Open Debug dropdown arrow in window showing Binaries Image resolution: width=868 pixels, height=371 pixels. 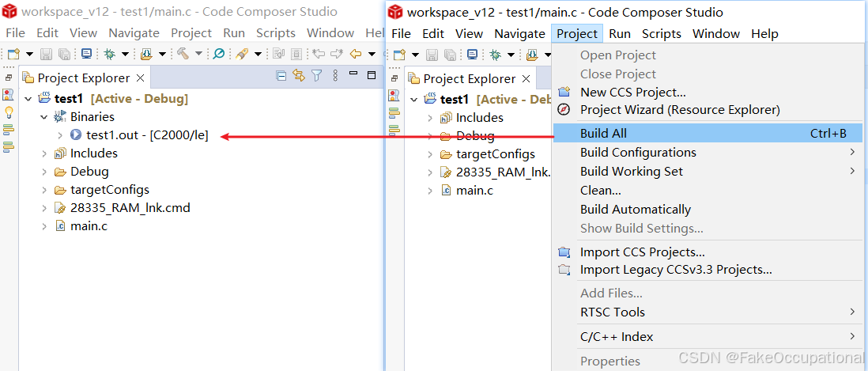pos(125,55)
